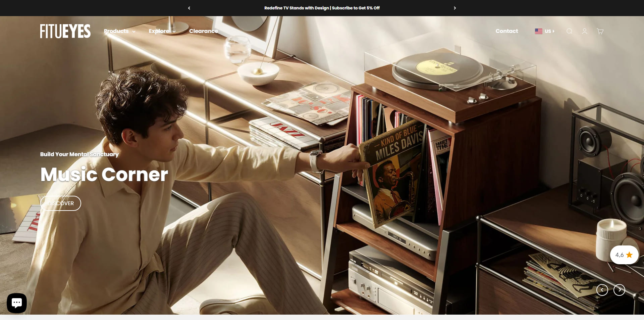Open the account profile icon
The width and height of the screenshot is (644, 320).
(x=585, y=31)
